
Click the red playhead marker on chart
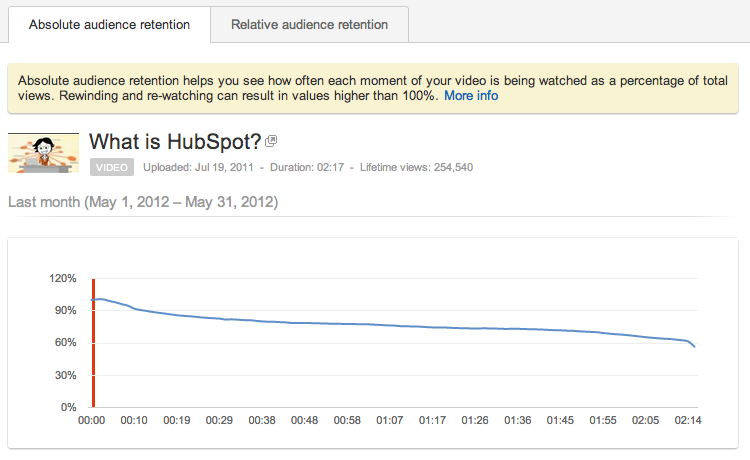(94, 343)
